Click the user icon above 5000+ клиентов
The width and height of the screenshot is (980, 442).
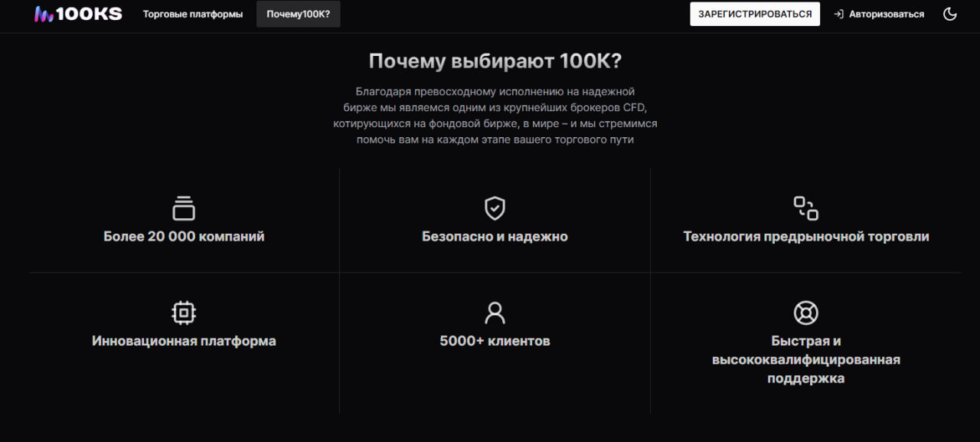click(x=495, y=313)
